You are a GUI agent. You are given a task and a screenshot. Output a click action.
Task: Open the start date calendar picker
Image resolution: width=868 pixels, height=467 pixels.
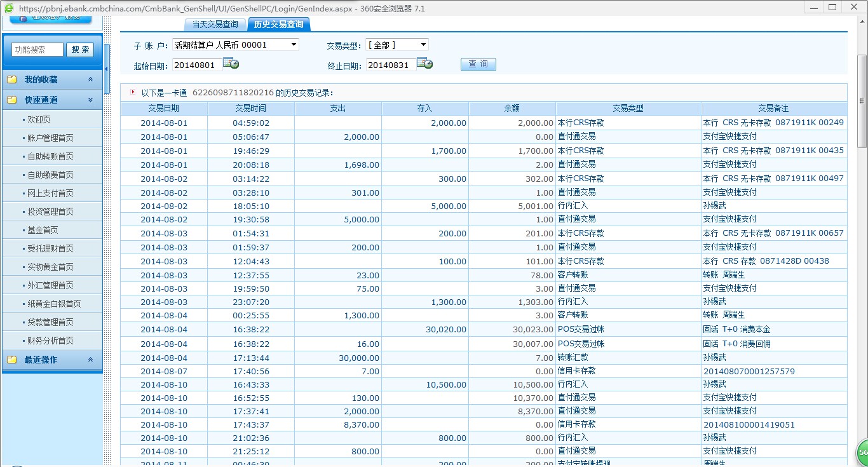(x=231, y=64)
